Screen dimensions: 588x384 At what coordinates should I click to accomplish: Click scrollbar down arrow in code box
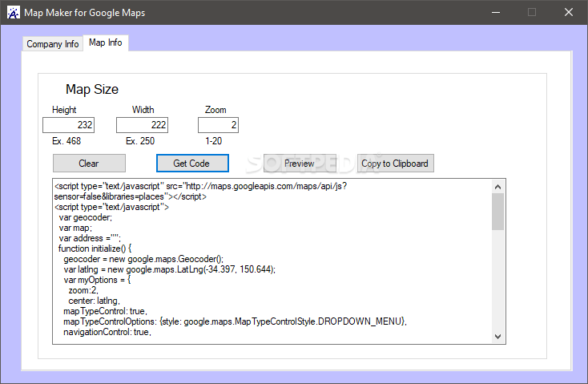coord(497,337)
